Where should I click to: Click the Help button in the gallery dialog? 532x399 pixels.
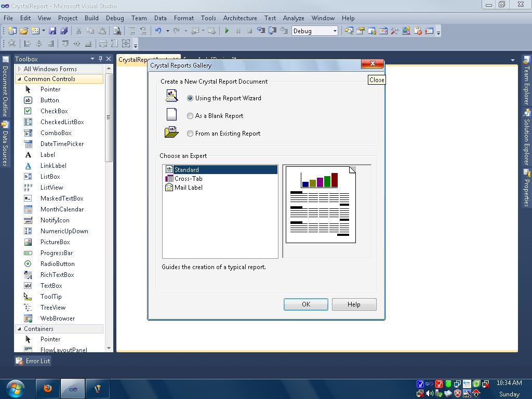[354, 304]
